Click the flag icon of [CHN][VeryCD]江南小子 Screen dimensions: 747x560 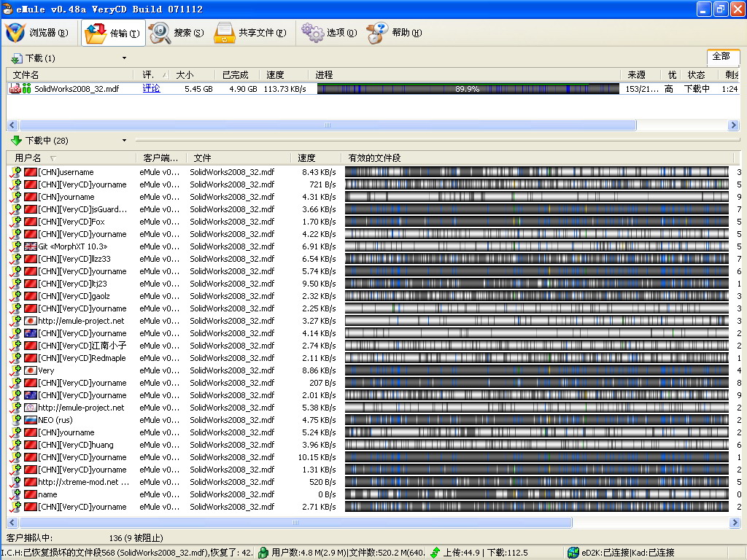tap(31, 345)
